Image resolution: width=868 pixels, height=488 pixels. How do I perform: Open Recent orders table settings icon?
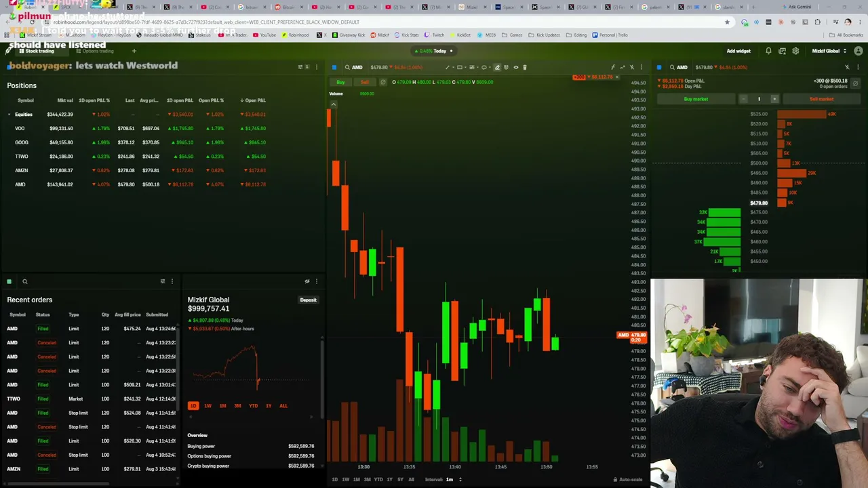(163, 281)
